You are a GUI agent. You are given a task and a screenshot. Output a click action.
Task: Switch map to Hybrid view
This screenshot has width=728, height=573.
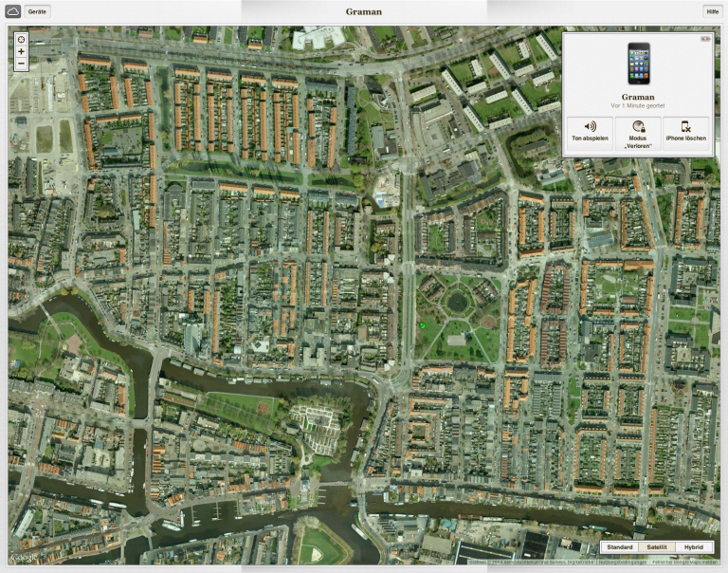pos(693,547)
